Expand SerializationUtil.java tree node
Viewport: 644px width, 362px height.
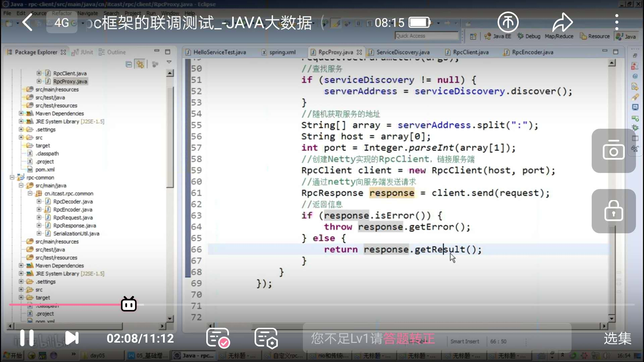[39, 234]
